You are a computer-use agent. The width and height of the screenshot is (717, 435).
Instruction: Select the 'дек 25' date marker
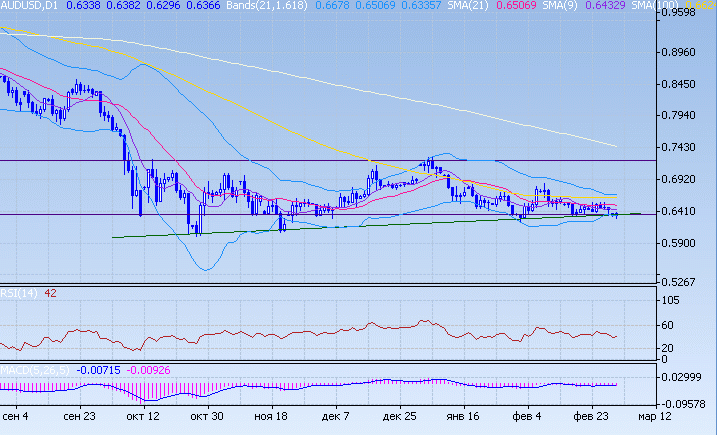(400, 415)
